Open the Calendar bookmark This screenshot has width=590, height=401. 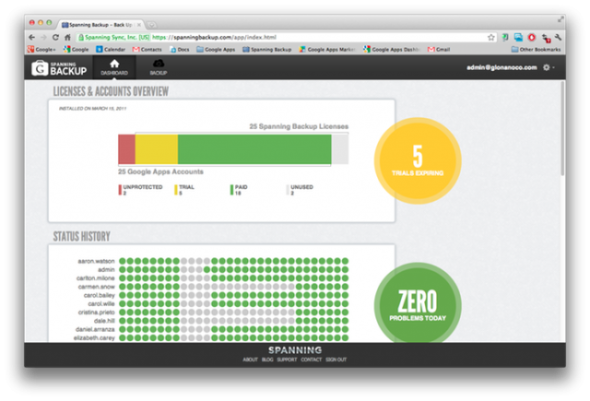coord(110,49)
